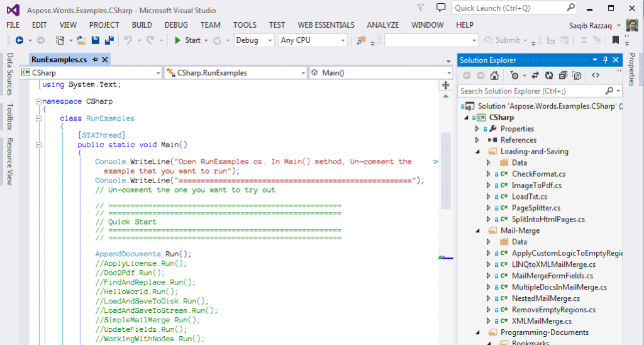
Task: Click the Save All icon
Action: click(x=109, y=40)
